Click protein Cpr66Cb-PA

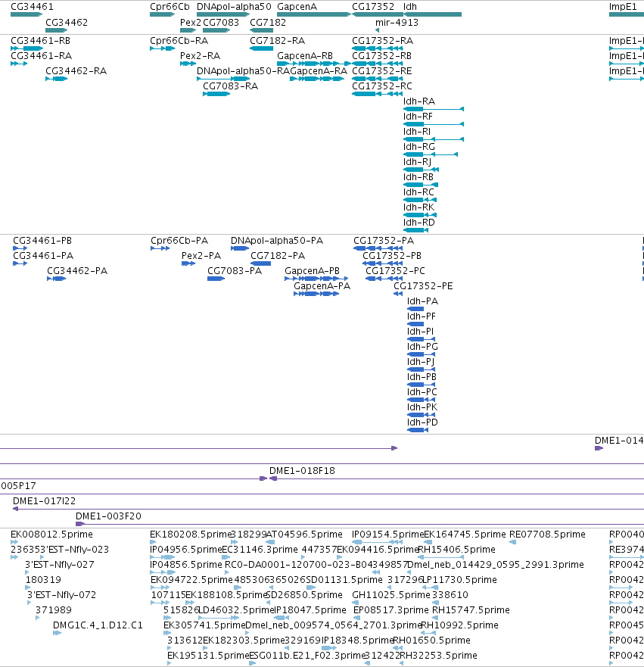click(x=160, y=248)
